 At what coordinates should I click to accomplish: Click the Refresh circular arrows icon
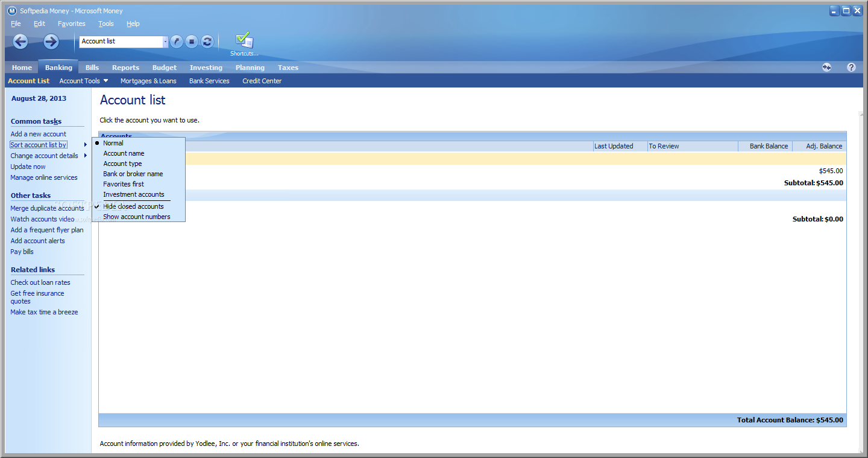[x=207, y=42]
